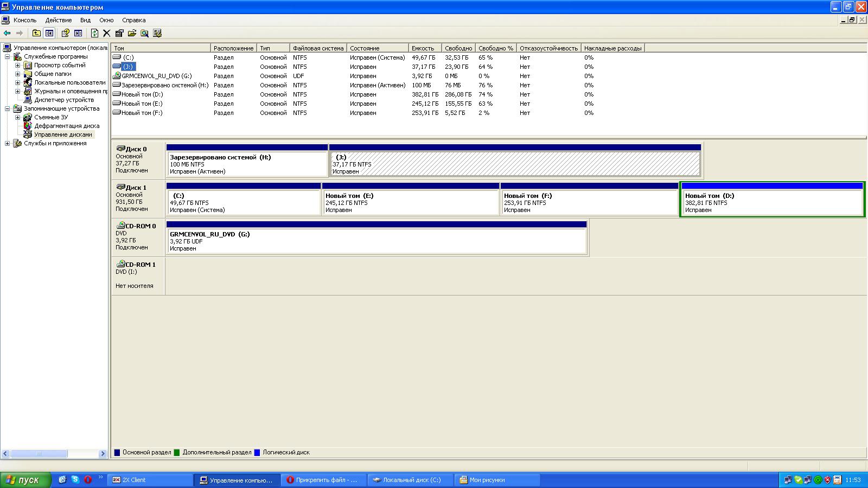Select Диспетчер устройств in the tree
Image resolution: width=868 pixels, height=488 pixels.
(64, 100)
